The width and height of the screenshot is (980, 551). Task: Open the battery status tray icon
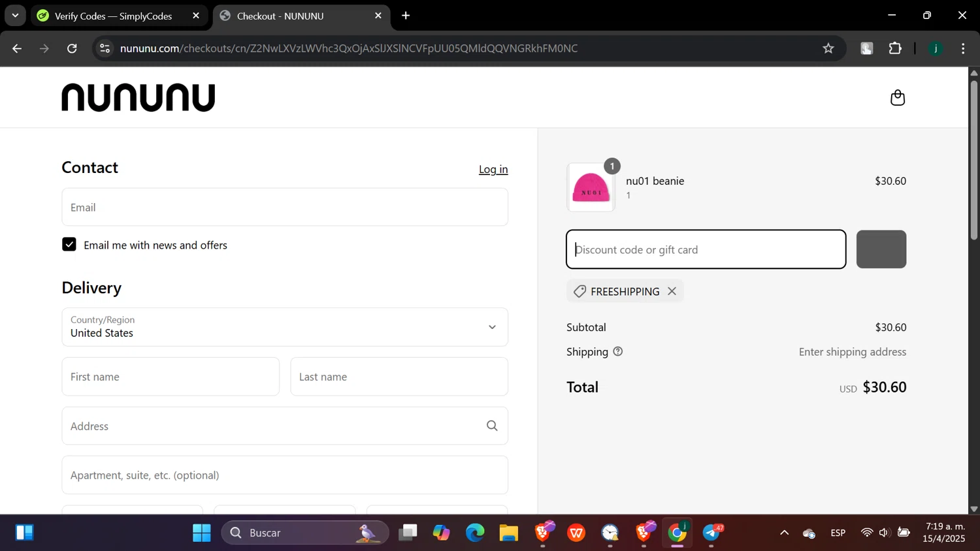tap(904, 533)
